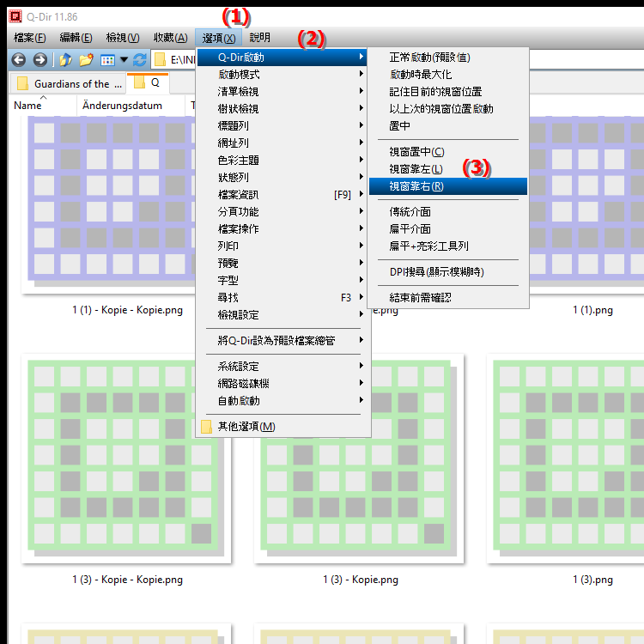Select 扁平介面 interface style
This screenshot has width=644, height=644.
click(447, 229)
